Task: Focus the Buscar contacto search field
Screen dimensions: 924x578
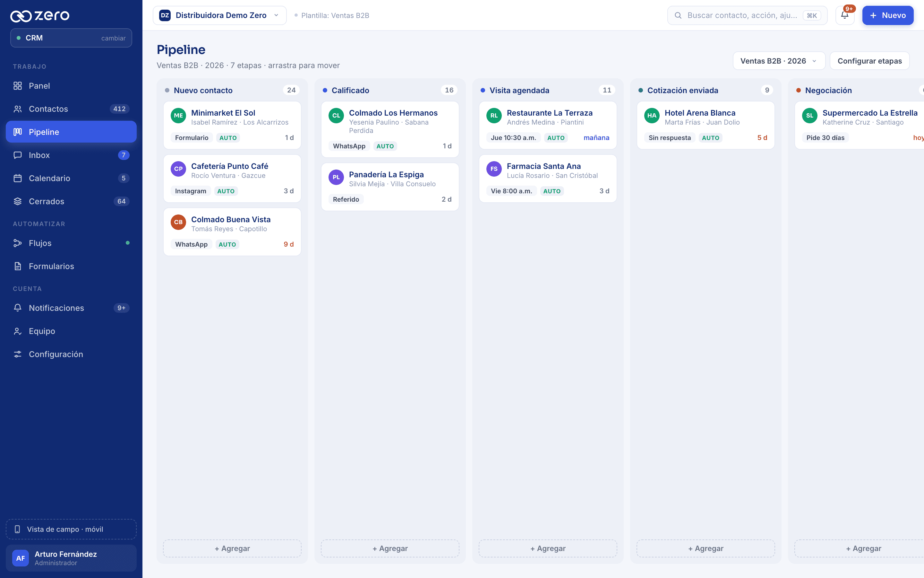Action: 747,15
